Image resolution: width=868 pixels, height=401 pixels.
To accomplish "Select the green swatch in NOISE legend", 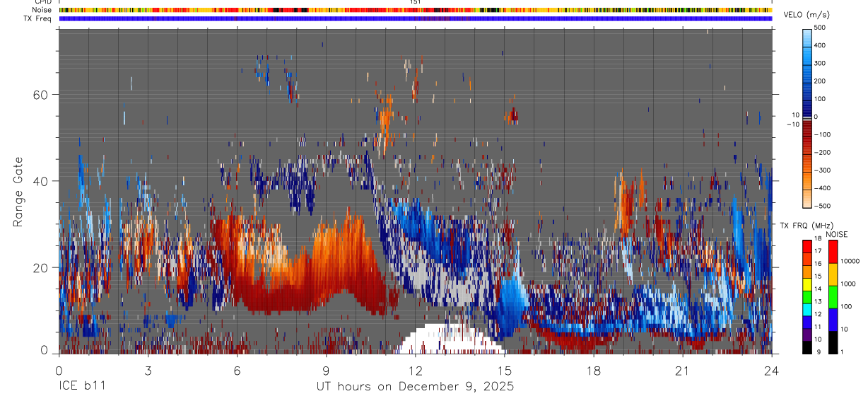I will click(x=833, y=297).
